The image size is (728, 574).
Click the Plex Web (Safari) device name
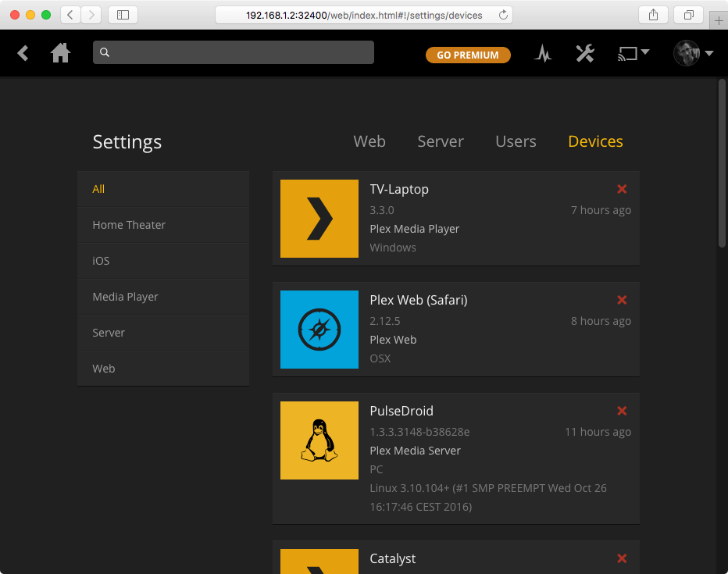click(x=419, y=300)
